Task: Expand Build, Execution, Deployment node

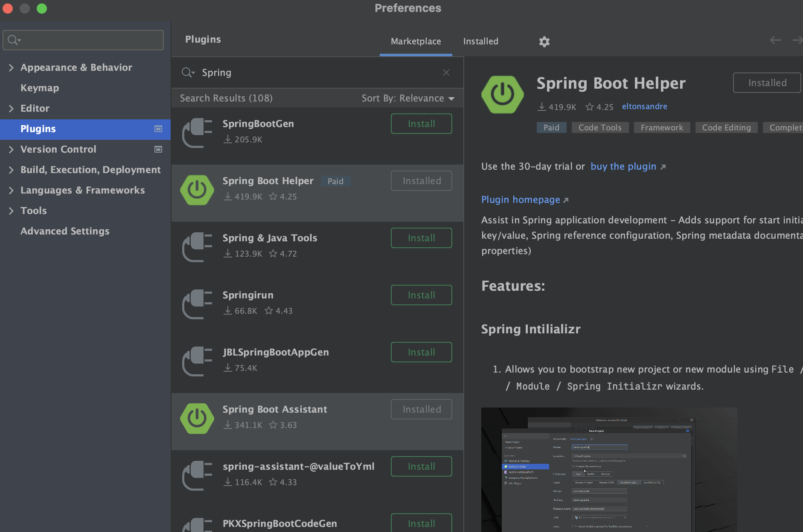Action: 11,170
